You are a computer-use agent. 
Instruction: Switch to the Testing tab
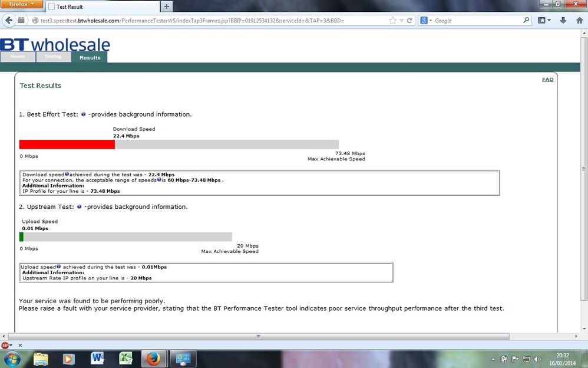click(x=53, y=57)
